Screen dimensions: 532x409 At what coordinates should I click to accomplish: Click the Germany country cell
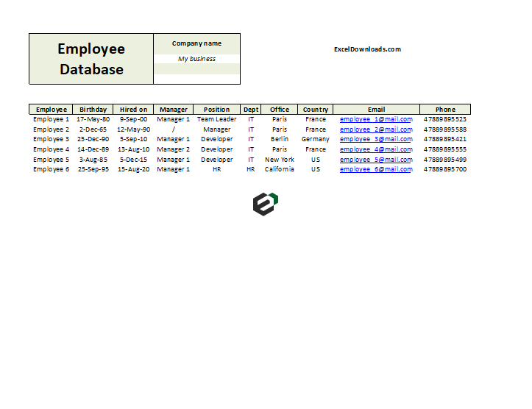click(315, 139)
